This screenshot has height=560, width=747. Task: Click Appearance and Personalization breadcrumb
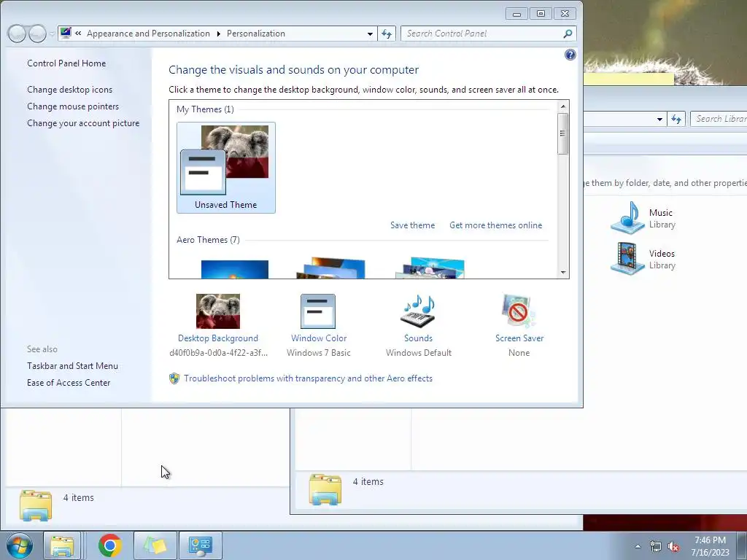148,34
